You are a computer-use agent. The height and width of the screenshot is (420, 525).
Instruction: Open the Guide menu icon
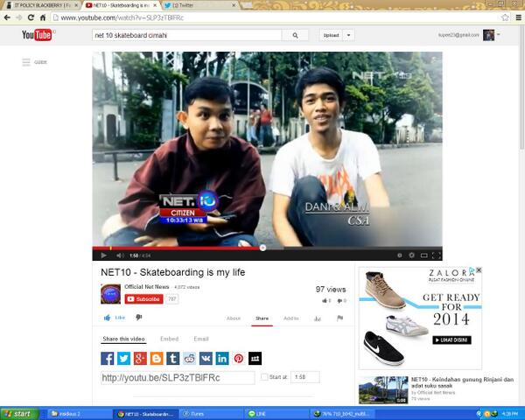(x=26, y=62)
